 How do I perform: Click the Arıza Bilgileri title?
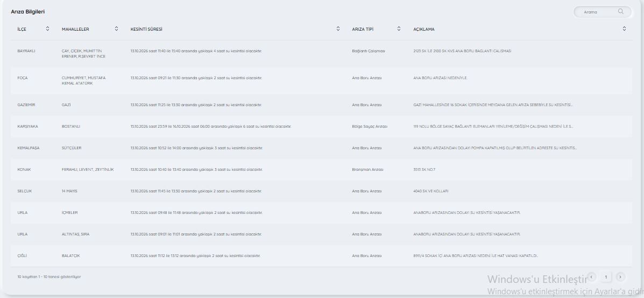[x=27, y=12]
